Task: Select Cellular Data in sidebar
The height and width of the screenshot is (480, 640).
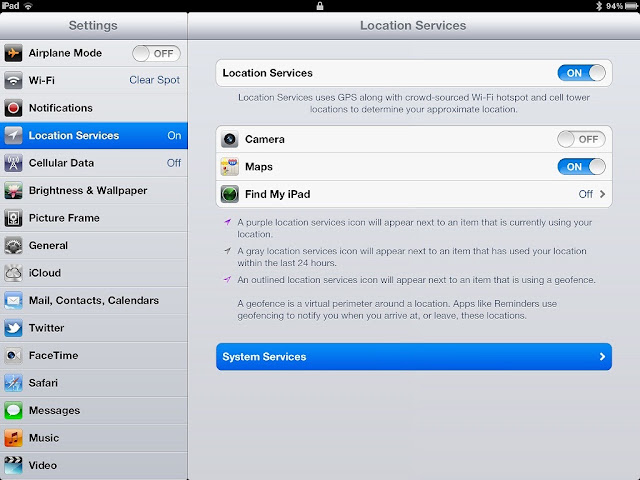Action: click(94, 163)
